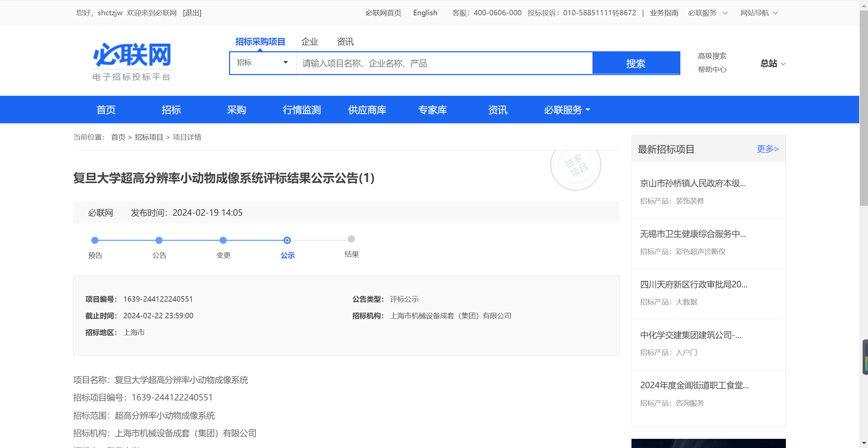Select the grey 结果 stage dot
868x448 pixels.
[352, 239]
